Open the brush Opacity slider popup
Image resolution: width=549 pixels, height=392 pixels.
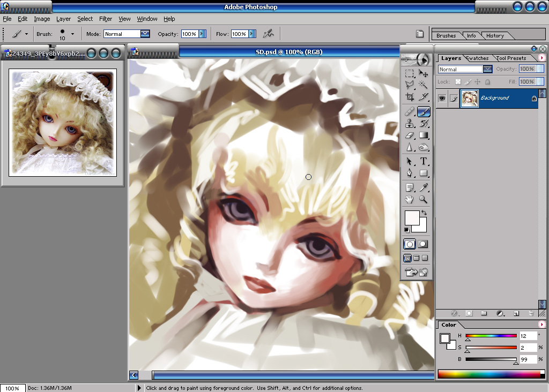pos(202,34)
